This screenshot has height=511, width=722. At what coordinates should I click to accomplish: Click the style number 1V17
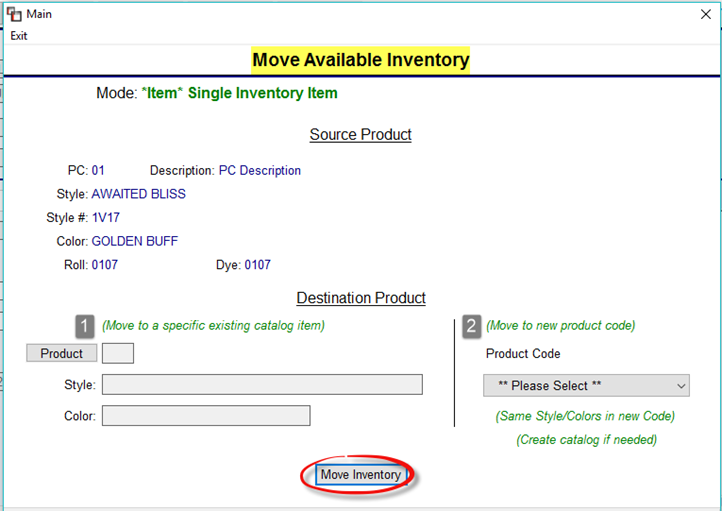(105, 217)
